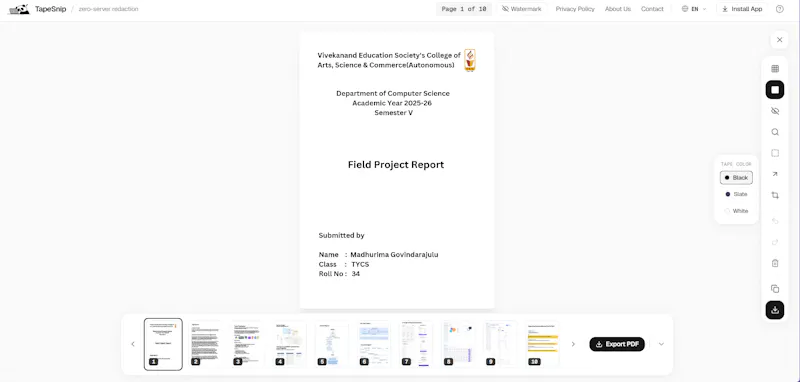This screenshot has width=800, height=382.
Task: Click the undo arrow icon
Action: pyautogui.click(x=775, y=221)
